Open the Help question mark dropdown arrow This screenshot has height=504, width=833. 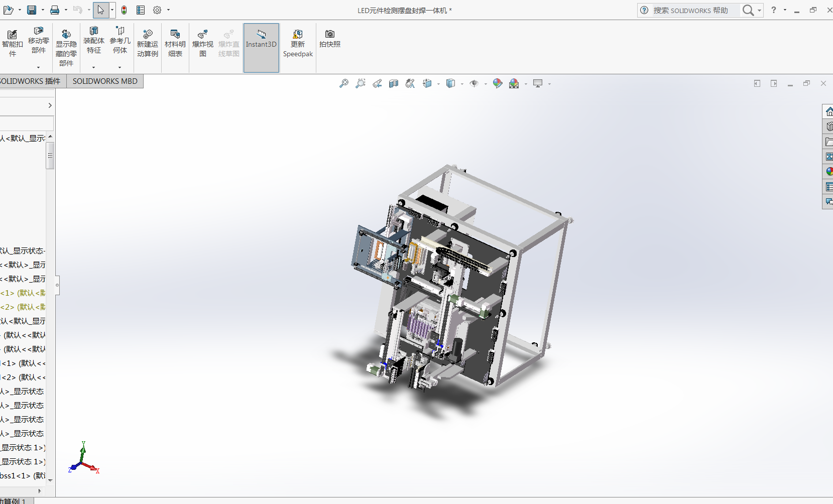tap(785, 10)
